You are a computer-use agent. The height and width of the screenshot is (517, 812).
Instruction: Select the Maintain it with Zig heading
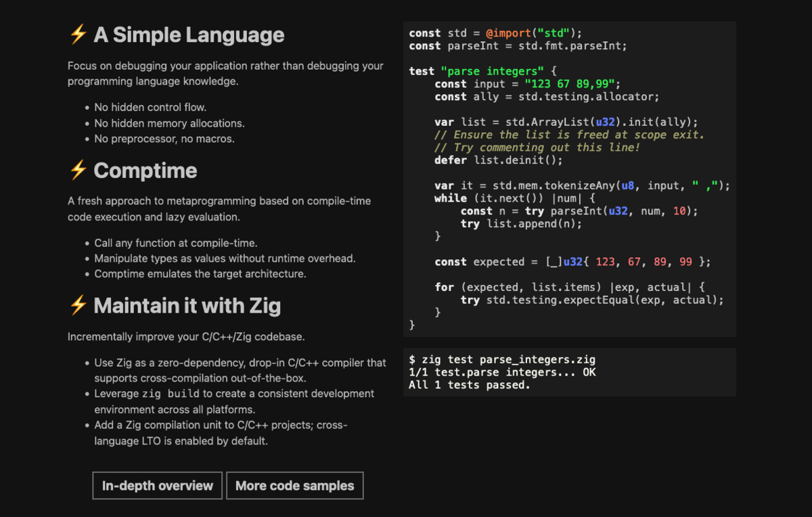pyautogui.click(x=187, y=306)
